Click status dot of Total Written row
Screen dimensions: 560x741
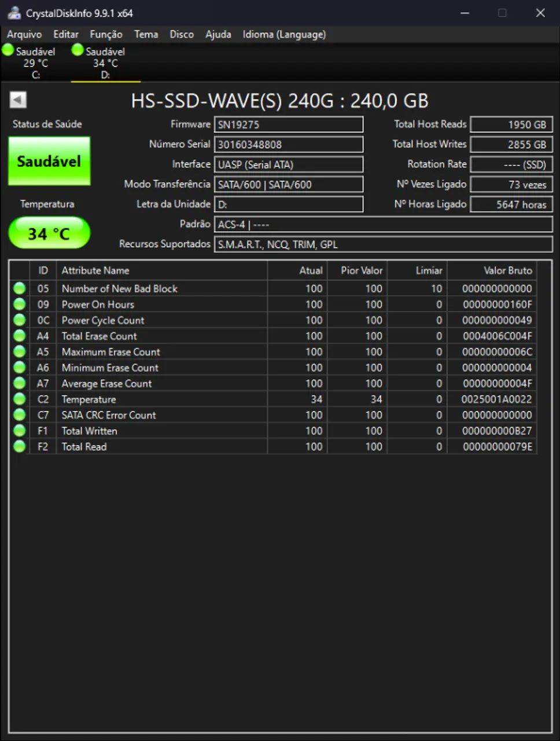(x=20, y=431)
